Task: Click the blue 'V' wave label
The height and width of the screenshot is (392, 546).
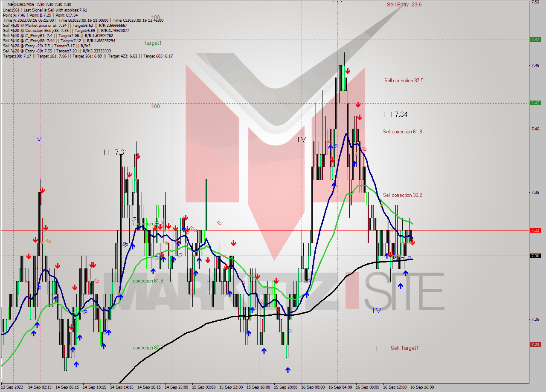Action: click(x=39, y=139)
